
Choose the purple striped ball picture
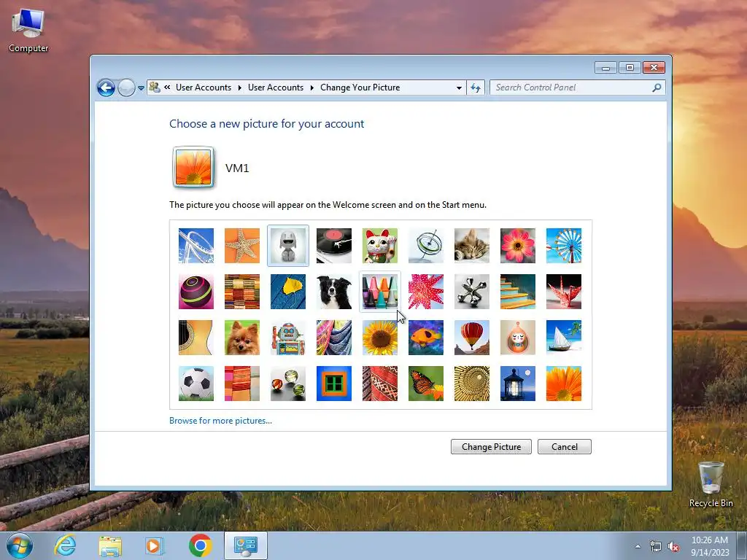click(x=196, y=292)
